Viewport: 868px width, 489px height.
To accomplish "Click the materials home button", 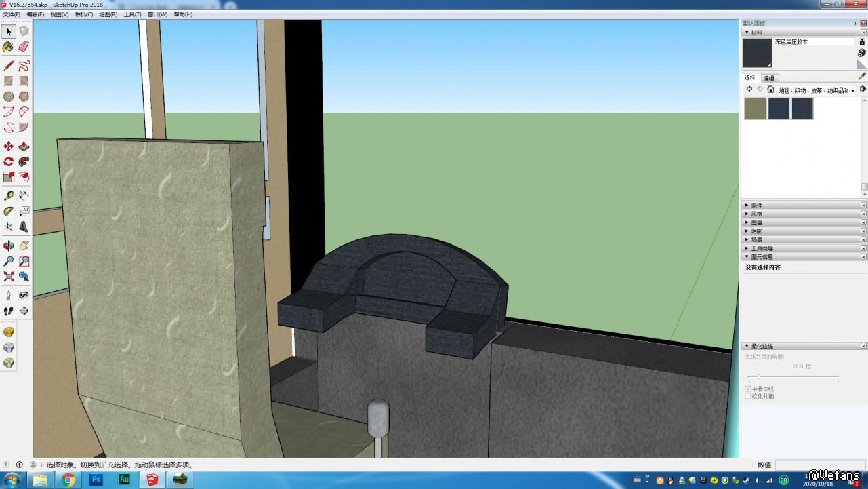I will (770, 90).
